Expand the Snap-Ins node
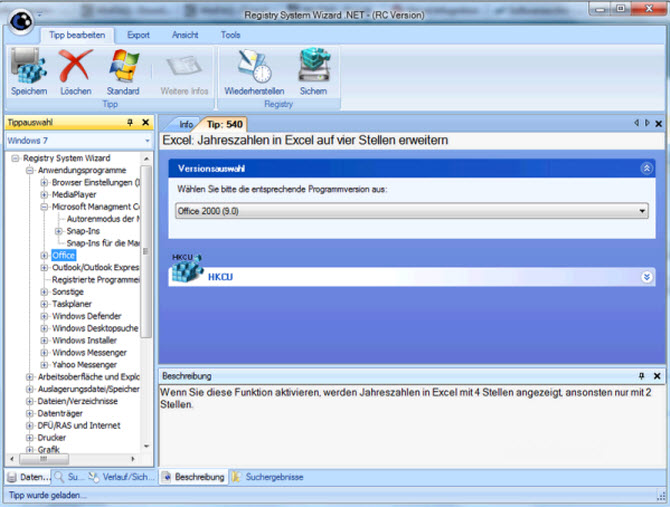 point(59,231)
